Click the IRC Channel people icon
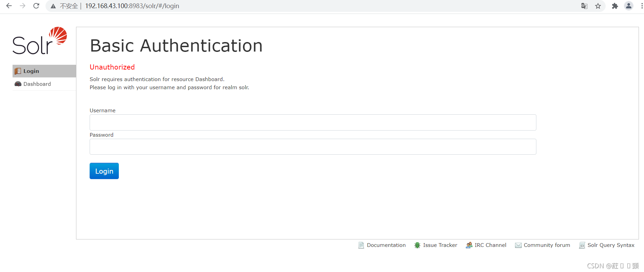This screenshot has height=272, width=644. (469, 245)
